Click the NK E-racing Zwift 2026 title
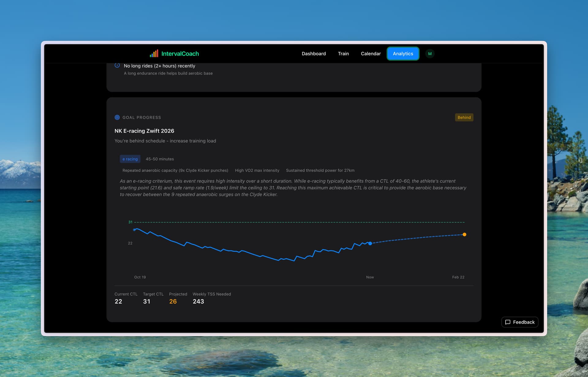This screenshot has height=377, width=588. coord(144,131)
